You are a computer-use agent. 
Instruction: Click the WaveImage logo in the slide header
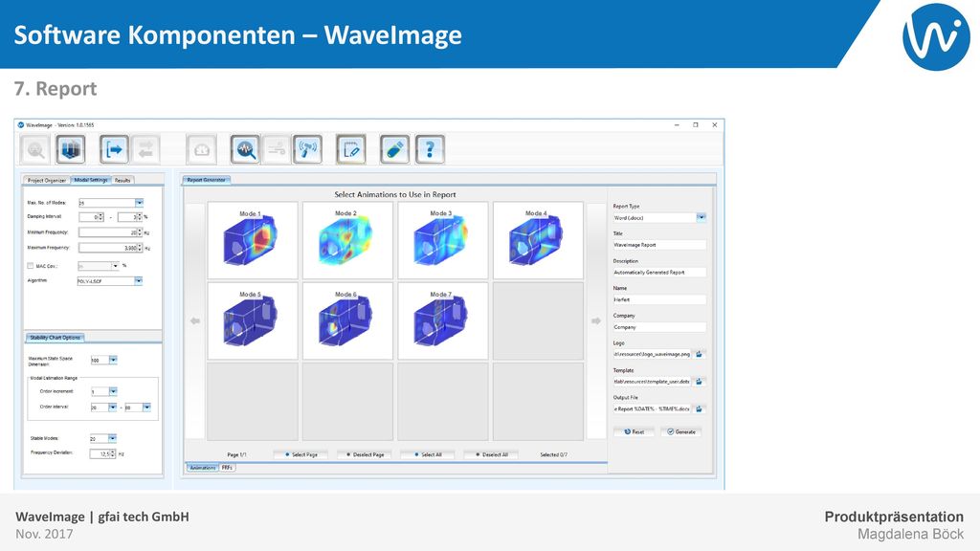click(936, 37)
